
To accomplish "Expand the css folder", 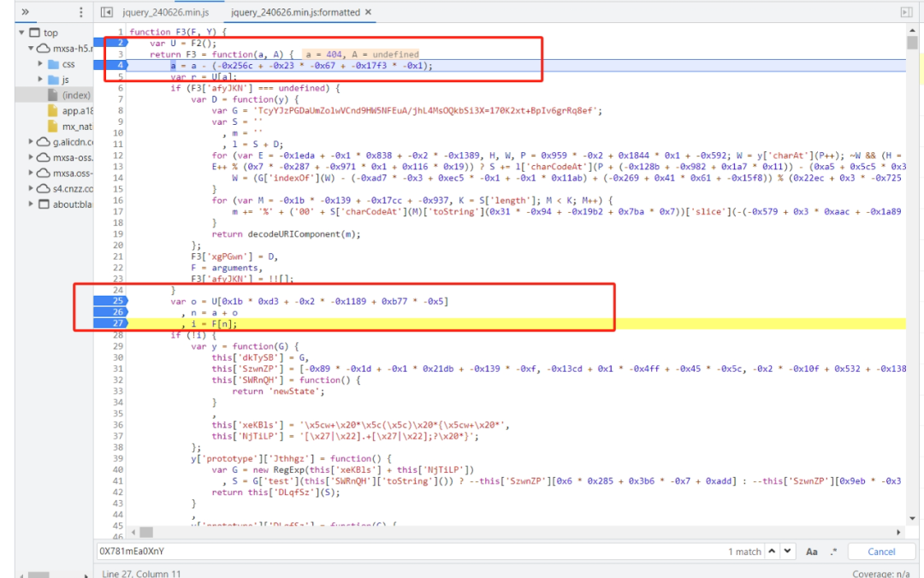I will [x=40, y=63].
